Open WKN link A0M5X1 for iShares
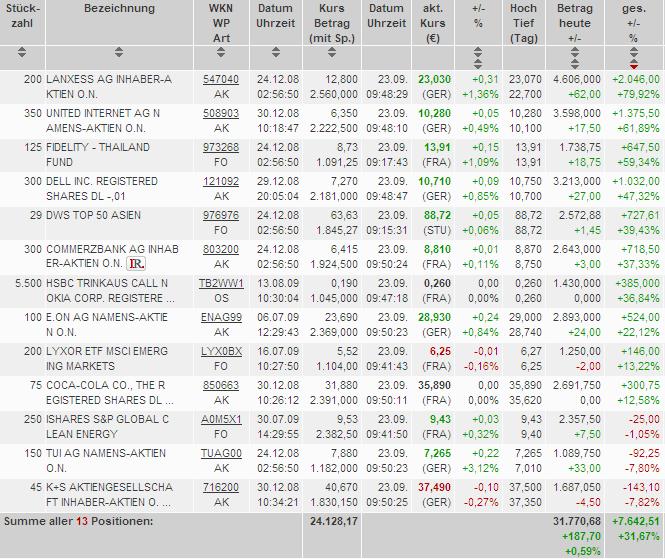Viewport: 665px width, 559px height. point(221,419)
